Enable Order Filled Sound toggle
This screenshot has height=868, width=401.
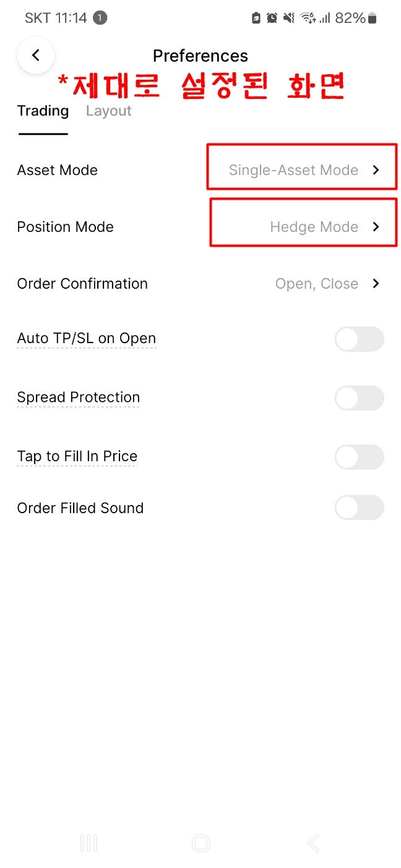[x=359, y=508]
